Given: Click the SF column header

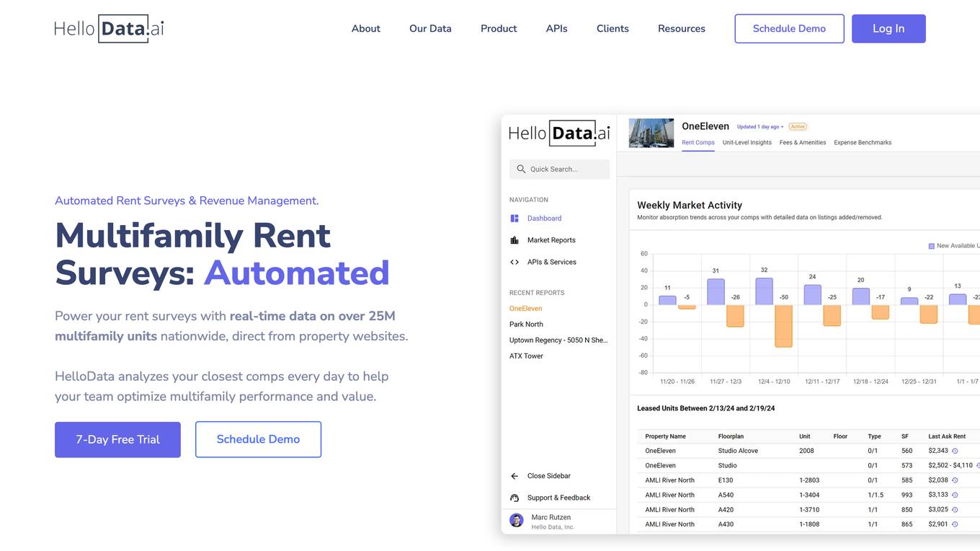Looking at the screenshot, I should tap(905, 436).
